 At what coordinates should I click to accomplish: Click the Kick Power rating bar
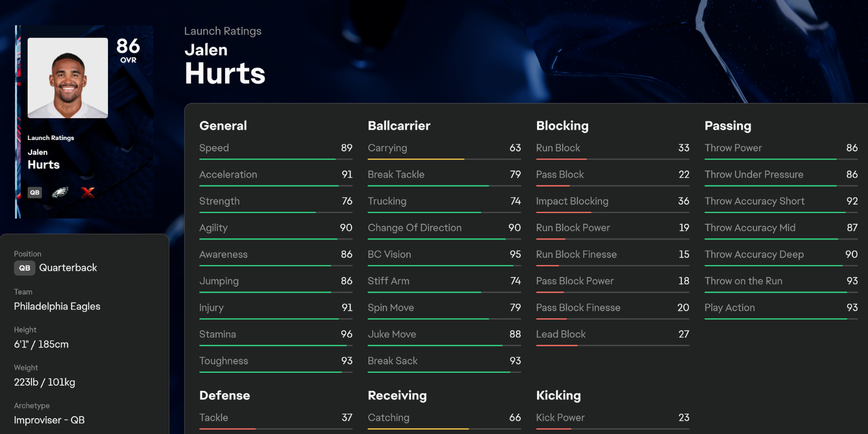click(x=612, y=429)
